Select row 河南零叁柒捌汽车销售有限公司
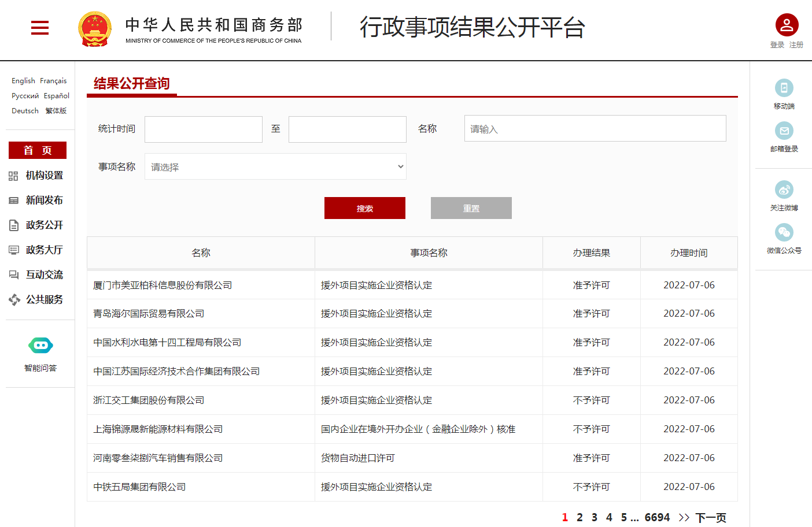Viewport: 812px width, 527px height. [412, 458]
